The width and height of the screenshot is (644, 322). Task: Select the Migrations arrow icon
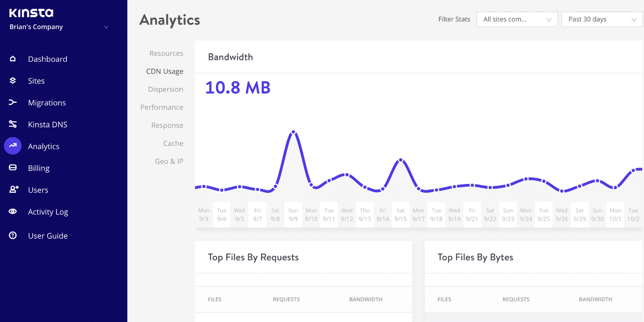coord(13,102)
